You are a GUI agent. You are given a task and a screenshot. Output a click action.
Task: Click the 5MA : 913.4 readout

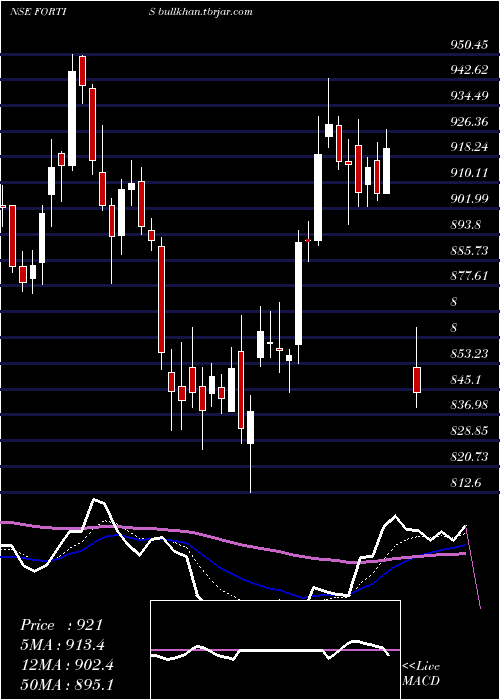[65, 645]
